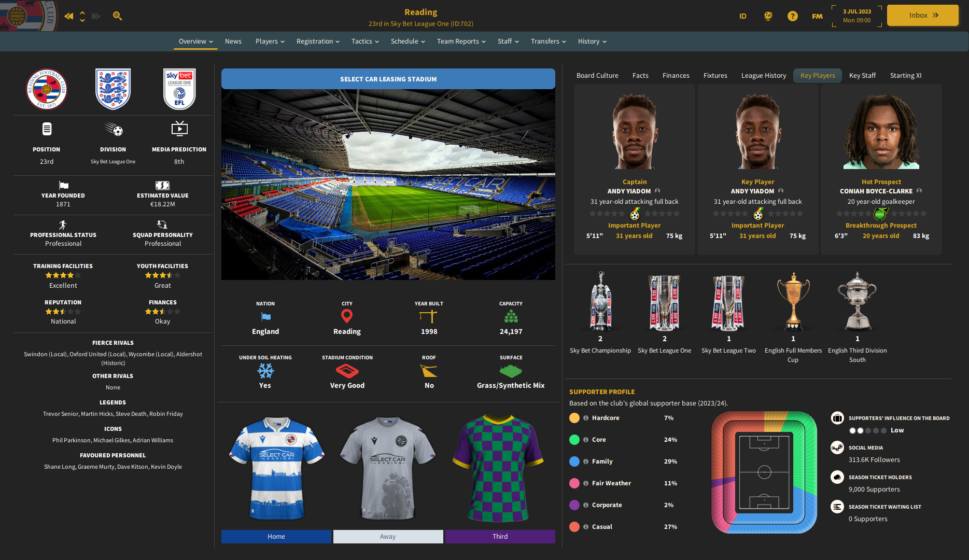Click the Social Media icon
The height and width of the screenshot is (560, 969).
click(837, 447)
